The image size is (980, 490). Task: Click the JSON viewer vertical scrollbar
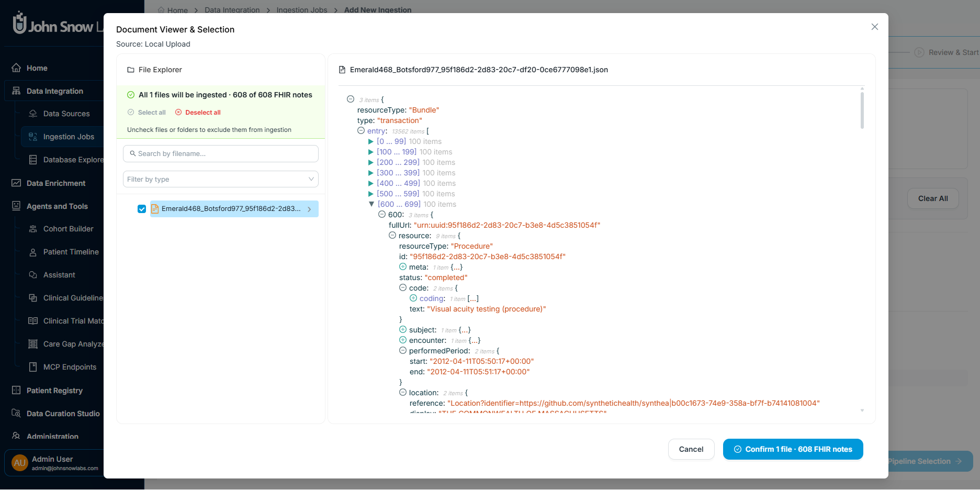point(862,110)
